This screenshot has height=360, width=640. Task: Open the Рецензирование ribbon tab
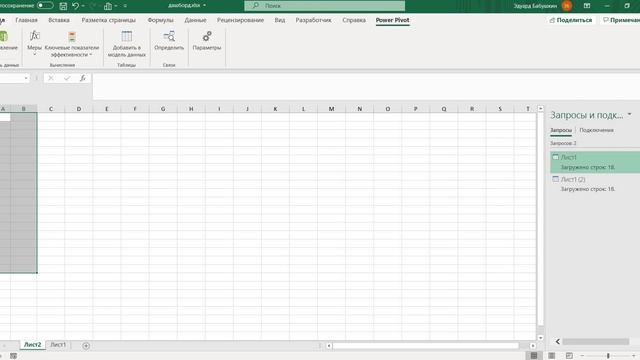click(240, 20)
